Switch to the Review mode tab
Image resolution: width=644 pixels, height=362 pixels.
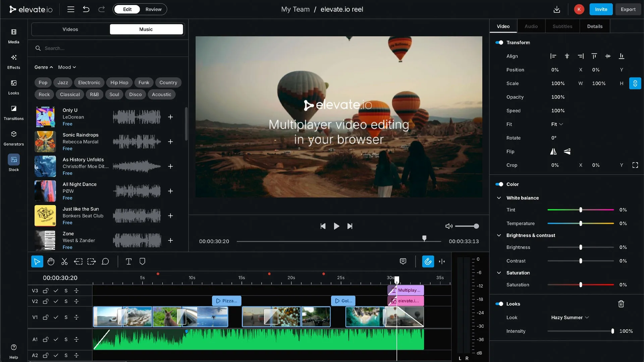[154, 9]
